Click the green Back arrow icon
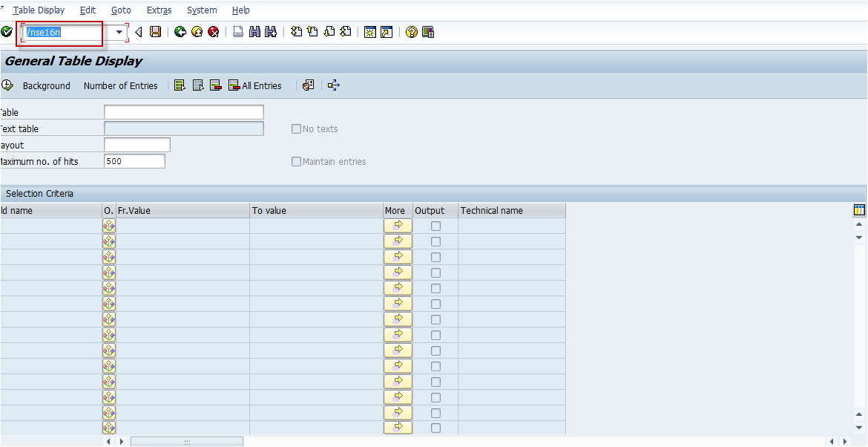 click(x=180, y=32)
